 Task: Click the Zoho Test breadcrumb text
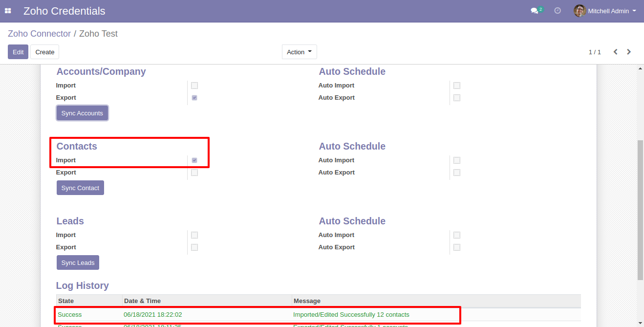(x=98, y=34)
